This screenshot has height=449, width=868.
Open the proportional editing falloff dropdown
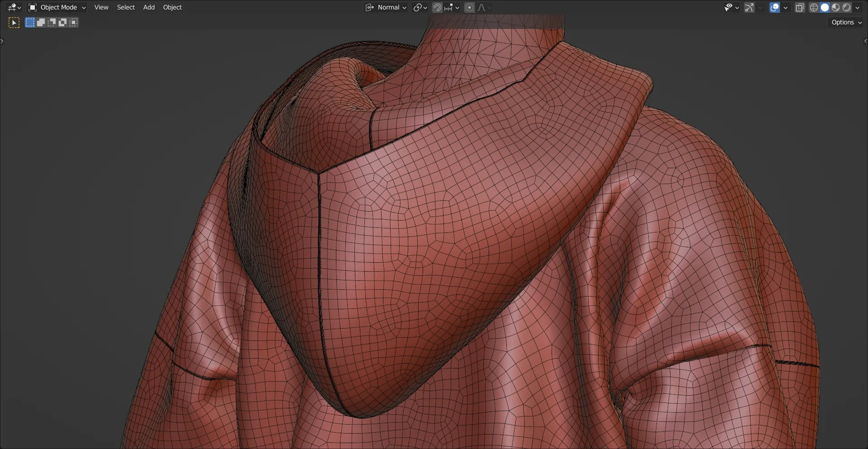484,7
